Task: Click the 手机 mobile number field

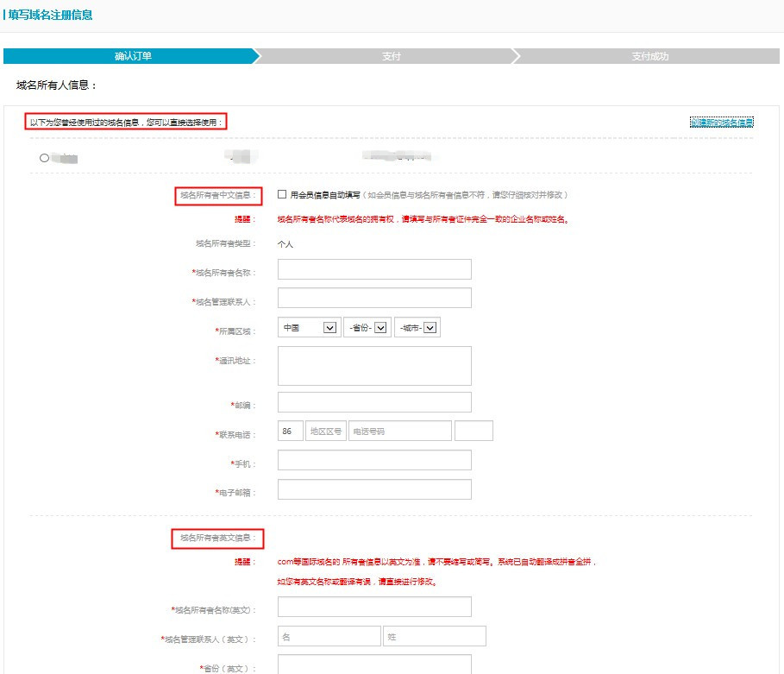Action: 374,460
